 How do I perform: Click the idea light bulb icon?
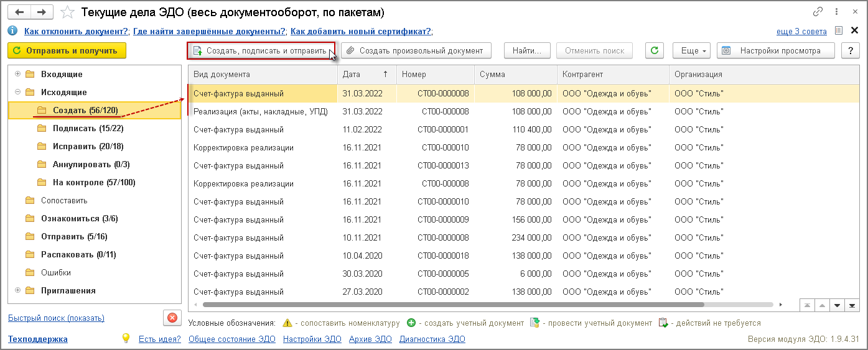[x=126, y=338]
